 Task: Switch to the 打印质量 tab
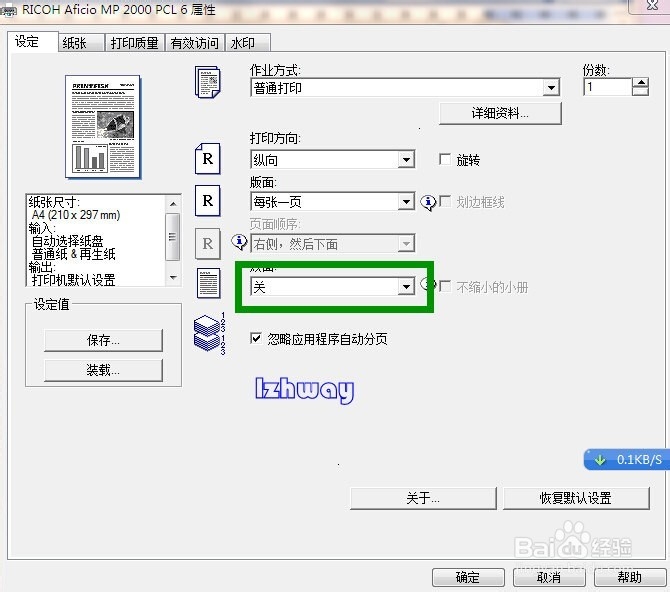click(x=135, y=43)
